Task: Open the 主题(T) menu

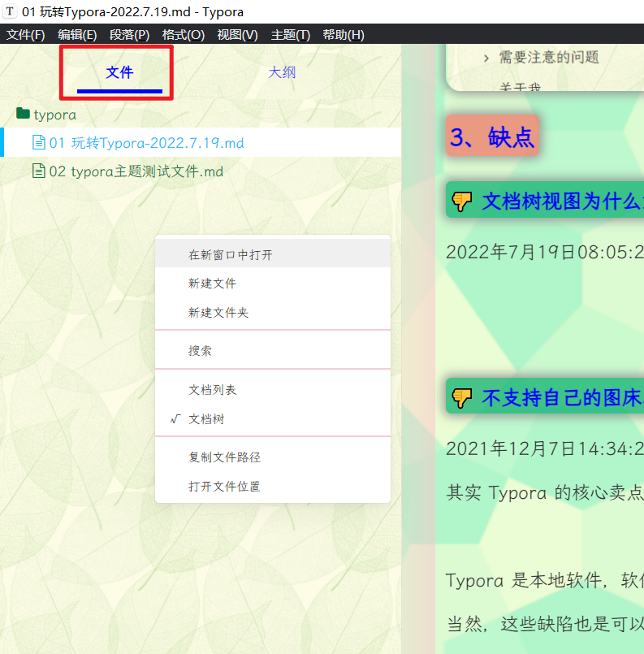Action: 291,35
